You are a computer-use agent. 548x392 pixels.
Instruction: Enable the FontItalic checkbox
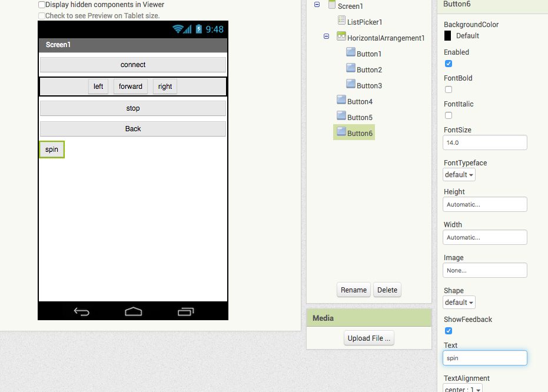click(449, 115)
